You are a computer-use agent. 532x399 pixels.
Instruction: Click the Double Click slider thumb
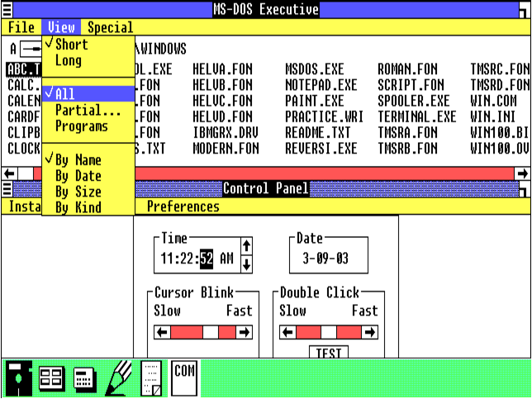[329, 332]
